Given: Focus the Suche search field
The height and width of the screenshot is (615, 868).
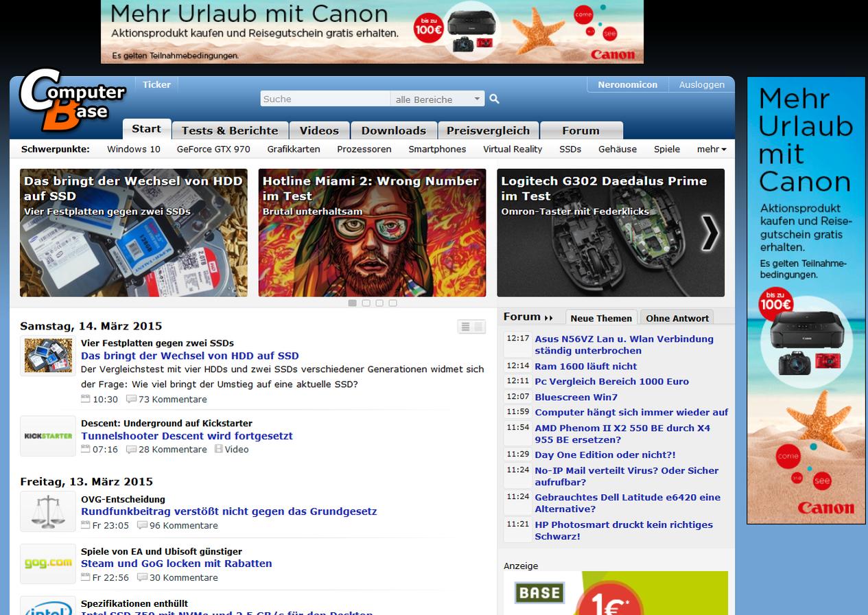Looking at the screenshot, I should (x=325, y=99).
